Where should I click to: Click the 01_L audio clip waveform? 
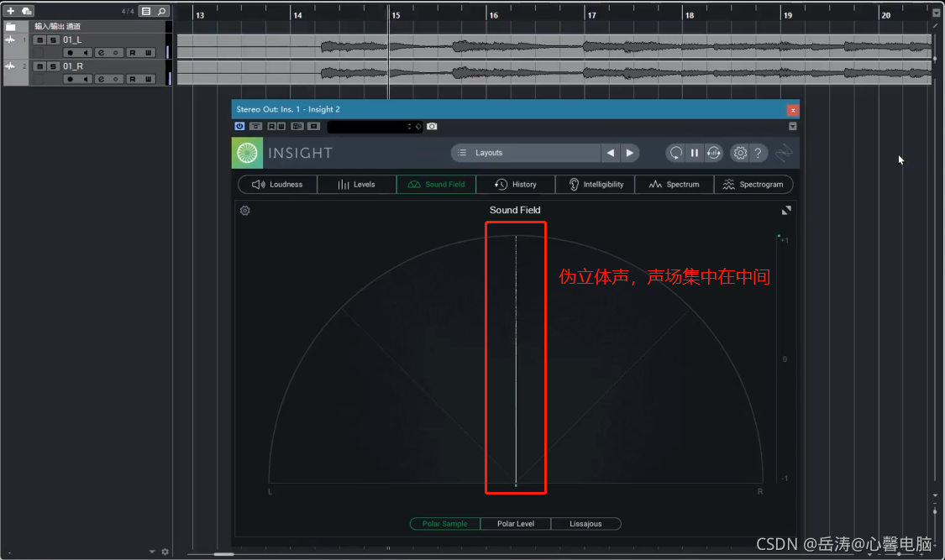[554, 46]
